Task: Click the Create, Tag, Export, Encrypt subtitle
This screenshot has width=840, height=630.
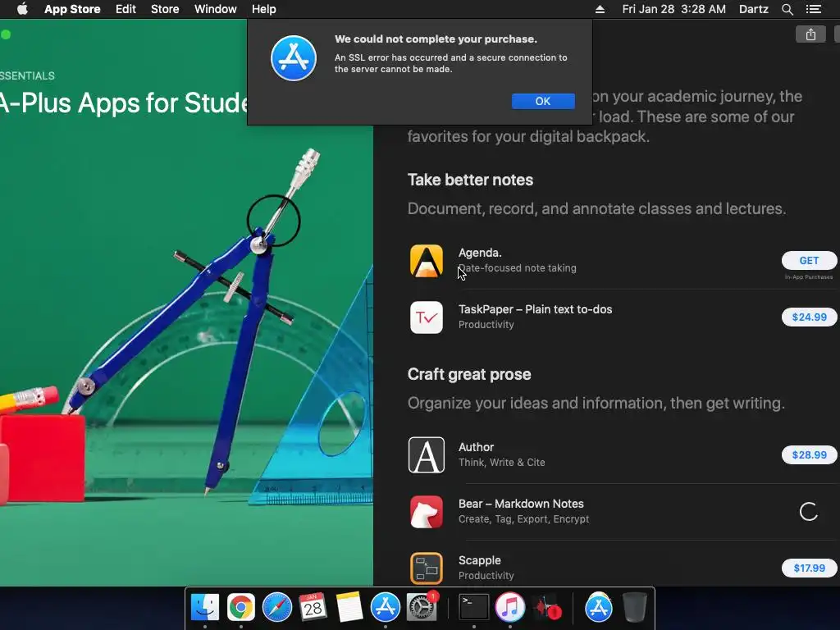Action: point(524,519)
